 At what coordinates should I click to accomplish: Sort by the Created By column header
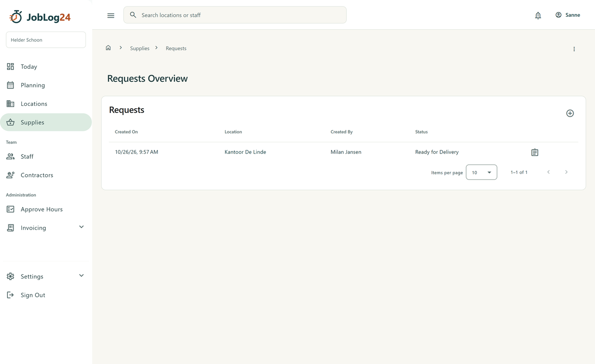pyautogui.click(x=342, y=132)
